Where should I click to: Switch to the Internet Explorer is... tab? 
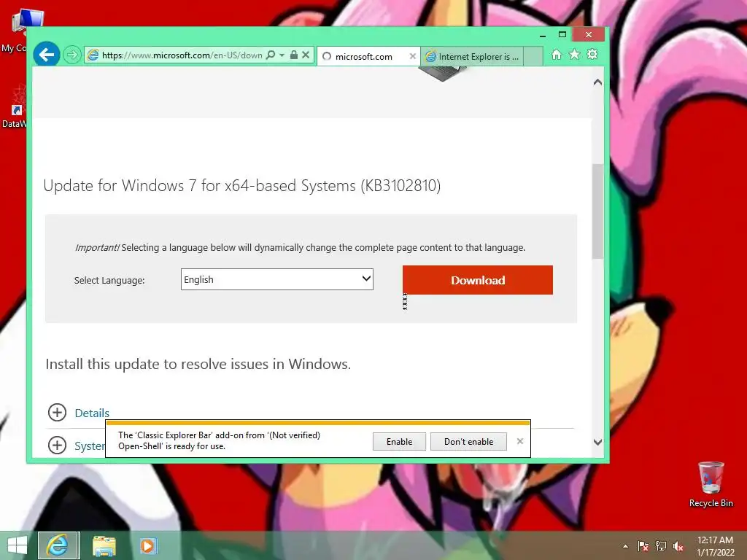click(x=472, y=57)
